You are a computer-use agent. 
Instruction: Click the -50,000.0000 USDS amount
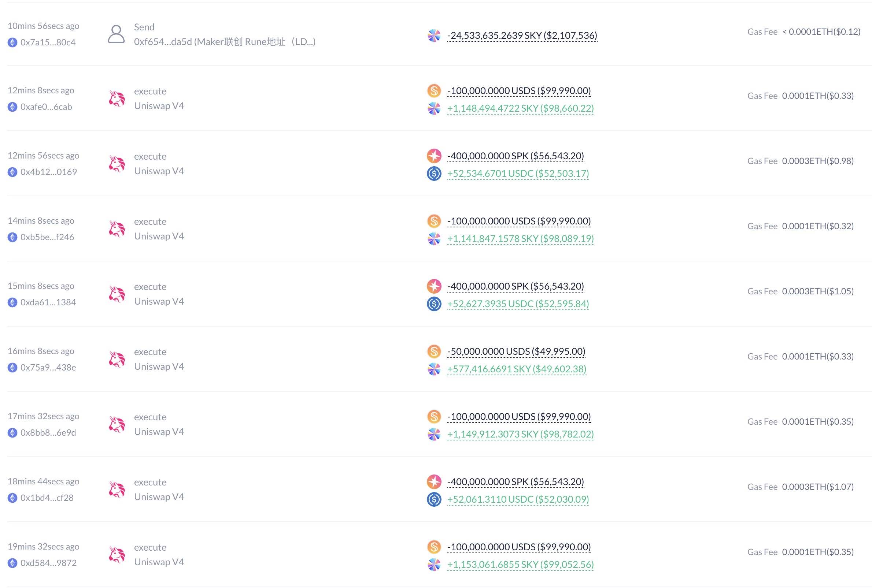click(x=516, y=351)
